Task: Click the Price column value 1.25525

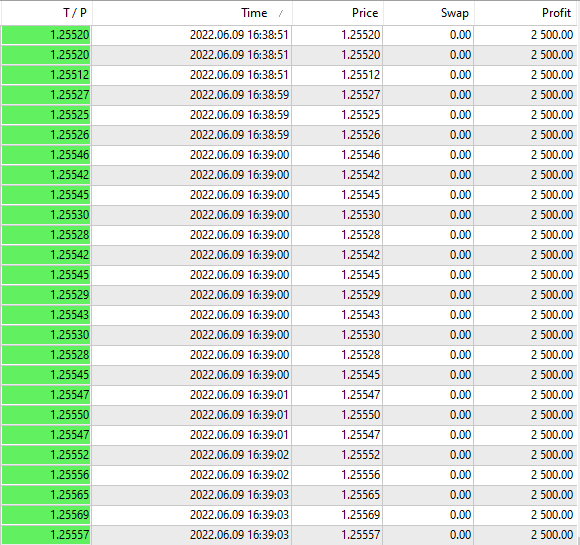Action: [x=360, y=115]
